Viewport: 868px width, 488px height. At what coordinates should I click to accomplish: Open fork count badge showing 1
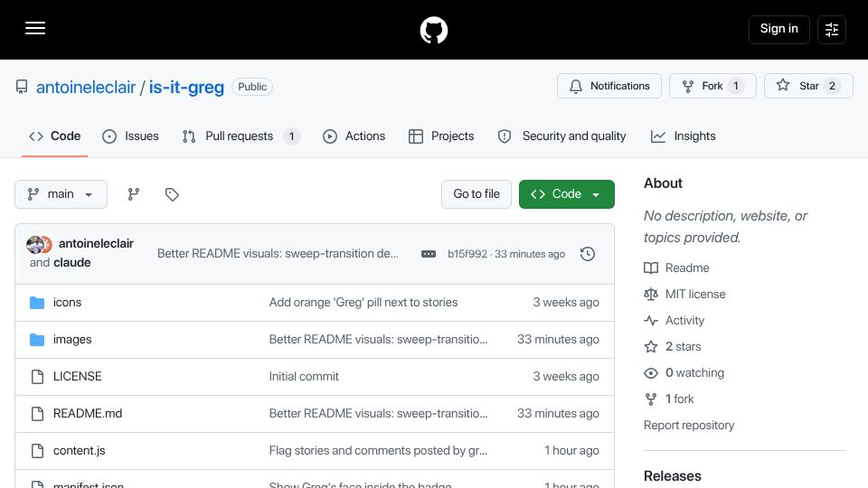(x=736, y=86)
